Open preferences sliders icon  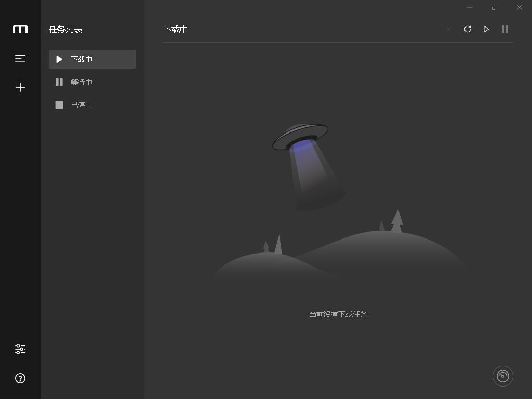(20, 349)
